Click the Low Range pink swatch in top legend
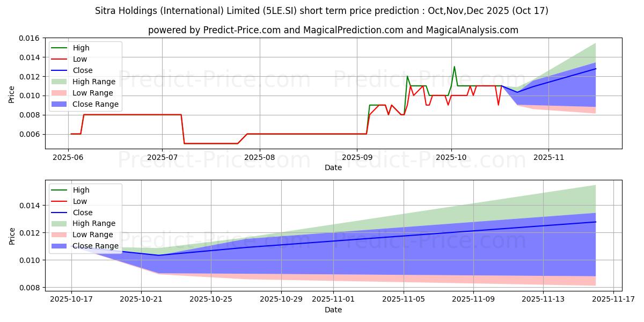 [x=61, y=93]
